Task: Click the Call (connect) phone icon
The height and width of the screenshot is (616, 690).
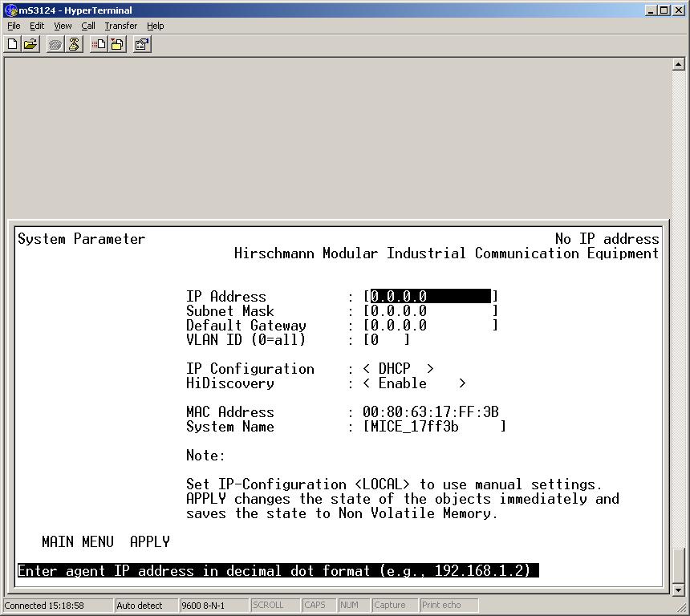Action: [x=55, y=45]
